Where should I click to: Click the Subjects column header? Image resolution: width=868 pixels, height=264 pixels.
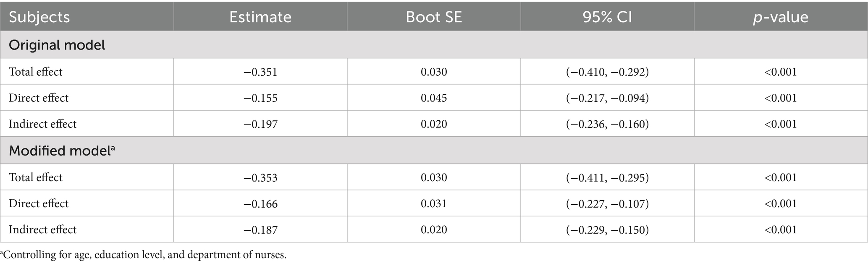pos(39,17)
